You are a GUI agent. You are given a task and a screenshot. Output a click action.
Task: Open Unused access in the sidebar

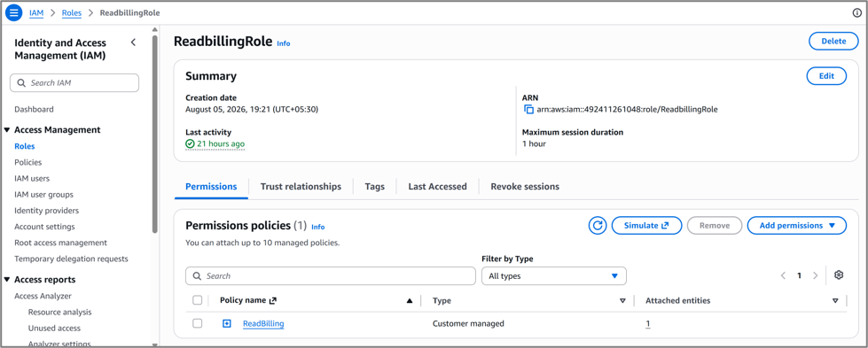coord(54,329)
